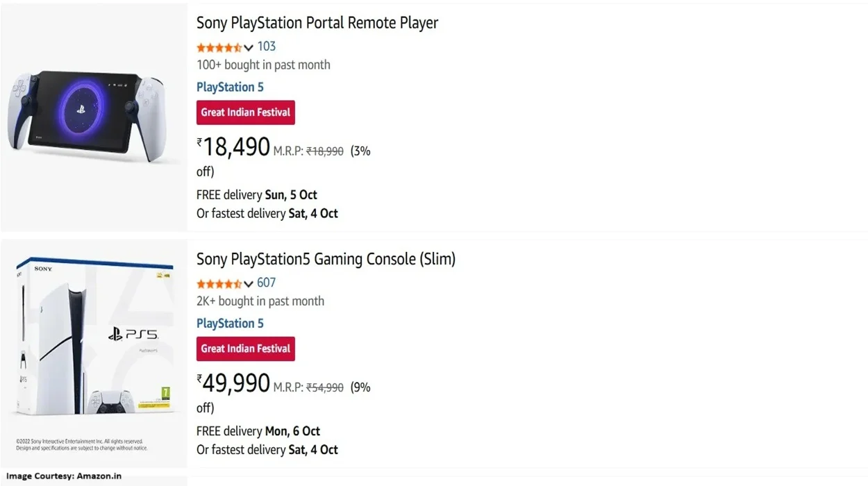The image size is (868, 486).
Task: Open the 103 reviews link
Action: click(x=267, y=47)
